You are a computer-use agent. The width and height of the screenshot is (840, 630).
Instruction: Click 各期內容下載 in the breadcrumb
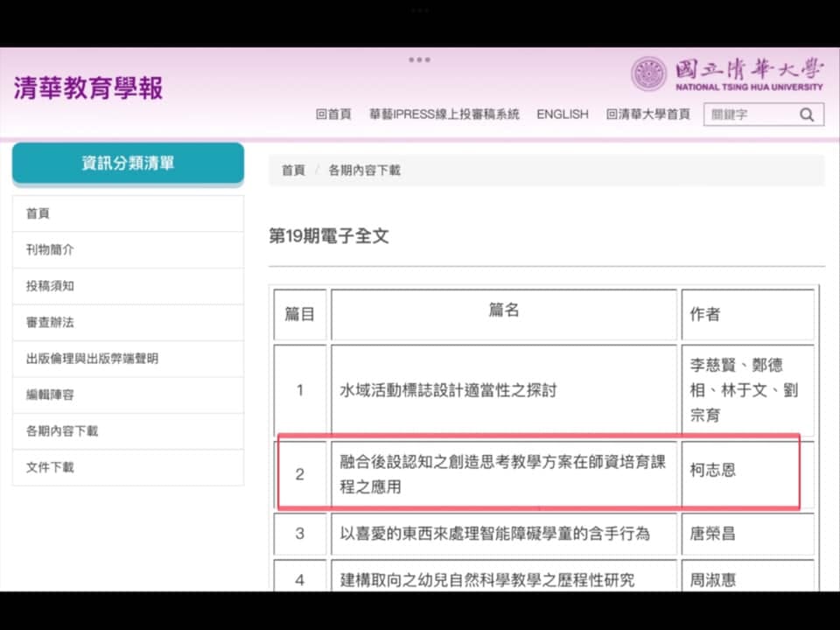tap(364, 171)
